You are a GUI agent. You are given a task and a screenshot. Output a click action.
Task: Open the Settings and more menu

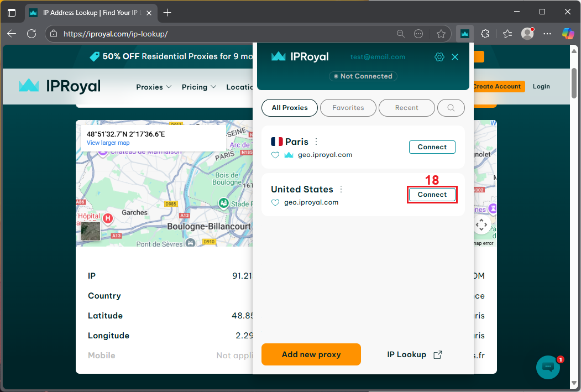[547, 34]
